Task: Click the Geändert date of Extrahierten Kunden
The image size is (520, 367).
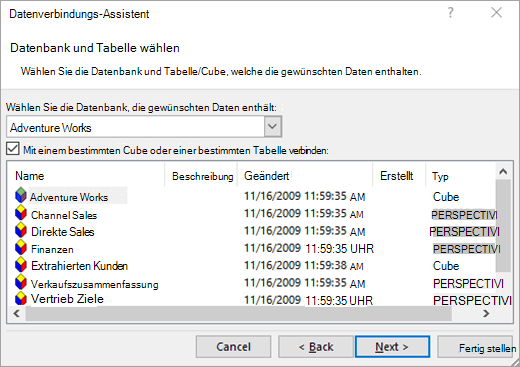Action: click(304, 265)
